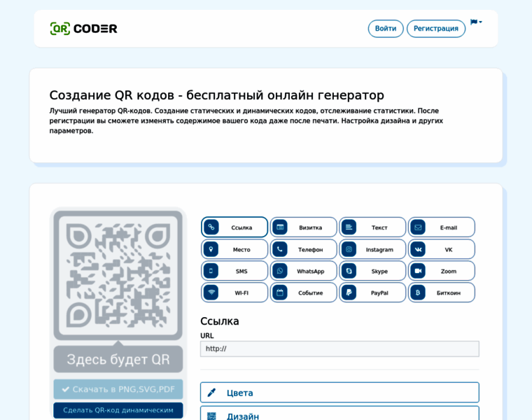Click the Здесь будет QR label

pos(118,359)
